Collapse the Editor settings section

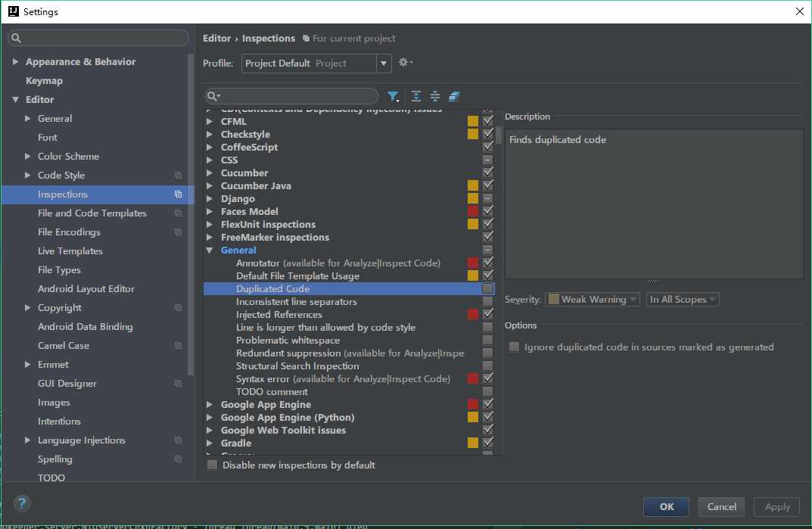point(16,99)
